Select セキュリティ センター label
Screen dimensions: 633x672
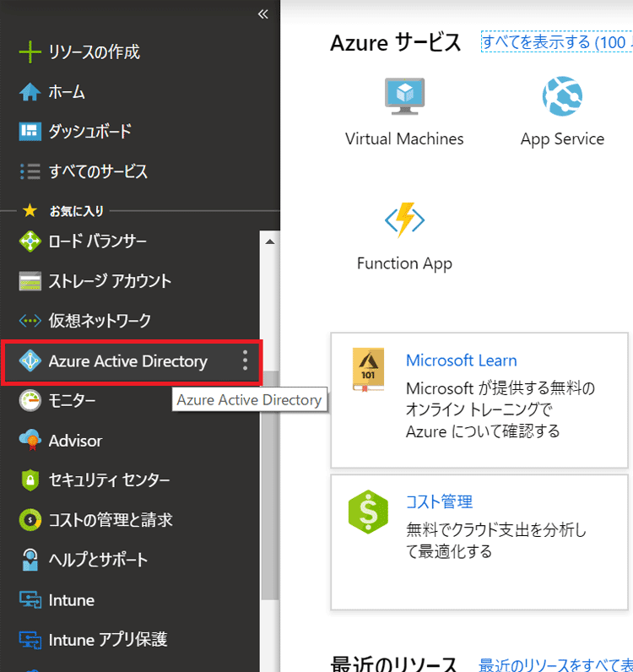[109, 480]
